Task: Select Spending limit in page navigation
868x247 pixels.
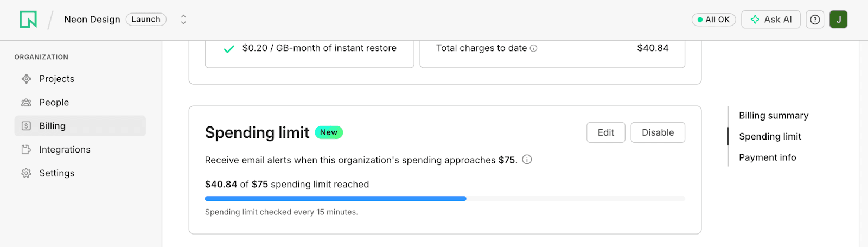Action: pyautogui.click(x=770, y=137)
